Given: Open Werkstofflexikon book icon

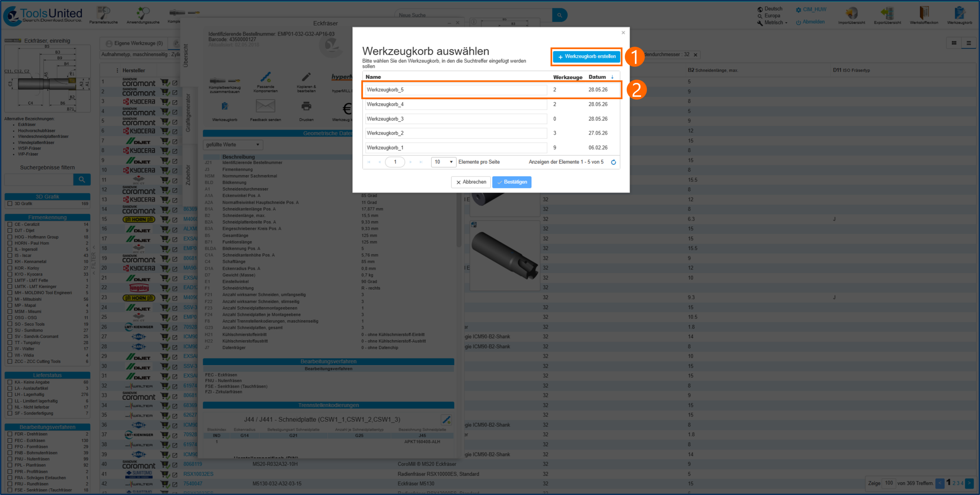Looking at the screenshot, I should coord(924,13).
